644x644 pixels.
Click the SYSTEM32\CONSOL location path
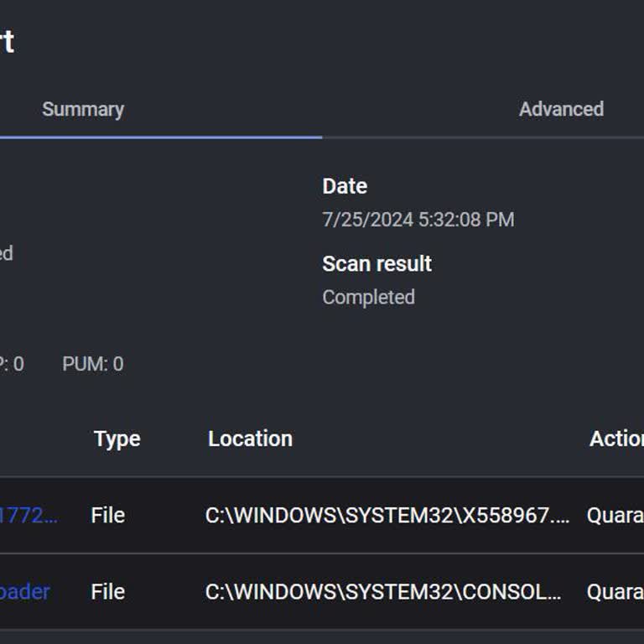[x=383, y=591]
